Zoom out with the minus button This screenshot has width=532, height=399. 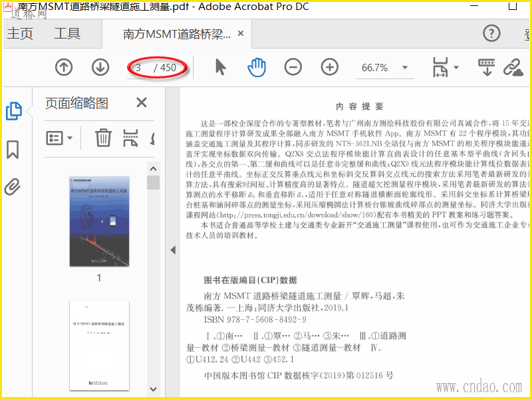click(x=293, y=67)
